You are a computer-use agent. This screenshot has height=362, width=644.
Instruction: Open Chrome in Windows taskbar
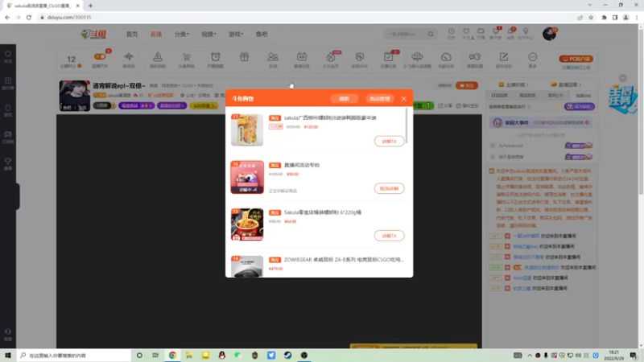pos(172,355)
